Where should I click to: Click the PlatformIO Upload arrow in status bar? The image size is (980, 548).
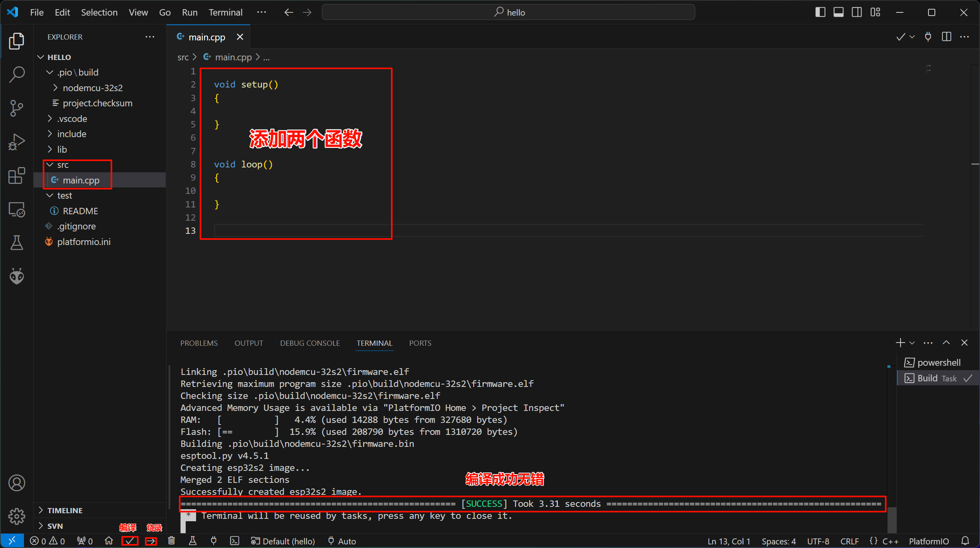[151, 541]
